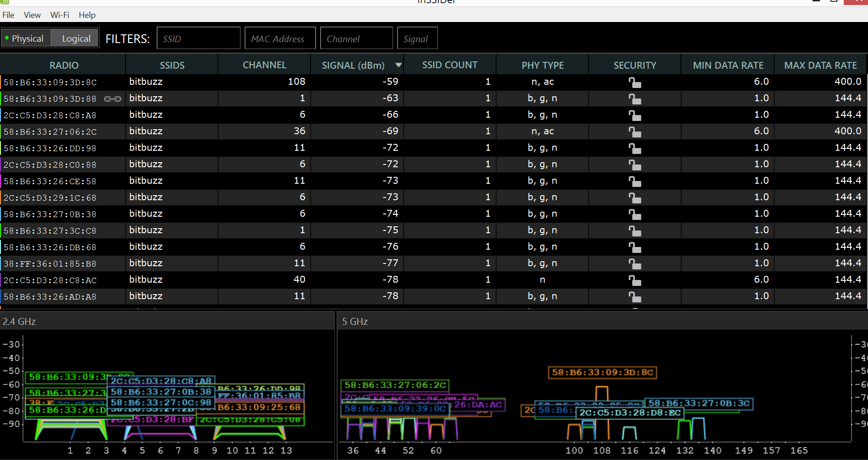Viewport: 868px width, 460px height.
Task: Click 58:B6:33:09:39:0C label in 5 GHz graph
Action: coord(395,409)
